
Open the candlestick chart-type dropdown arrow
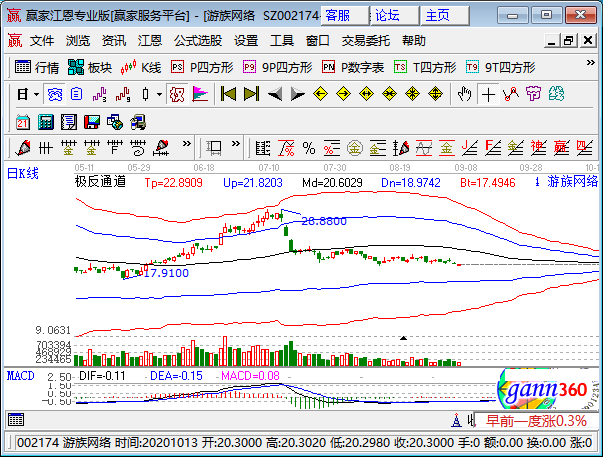(159, 94)
